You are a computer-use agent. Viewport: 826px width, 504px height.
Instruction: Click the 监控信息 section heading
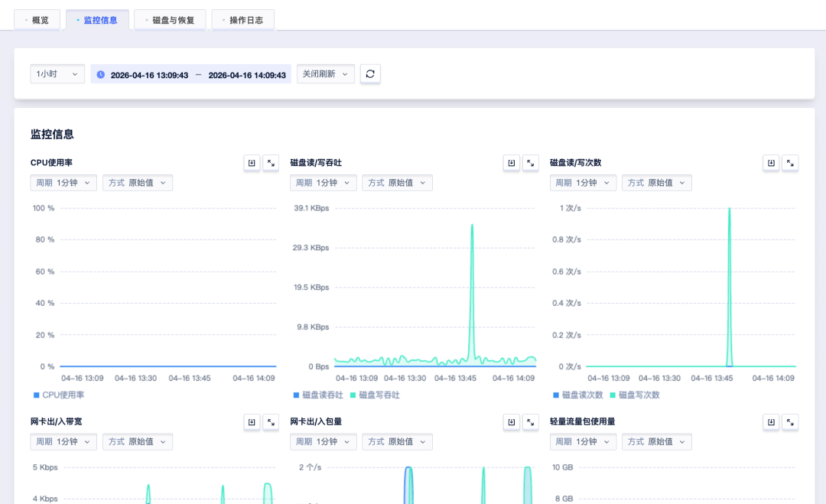coord(52,135)
